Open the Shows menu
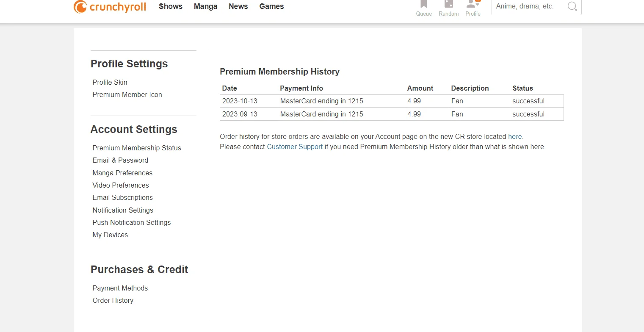 [x=171, y=6]
